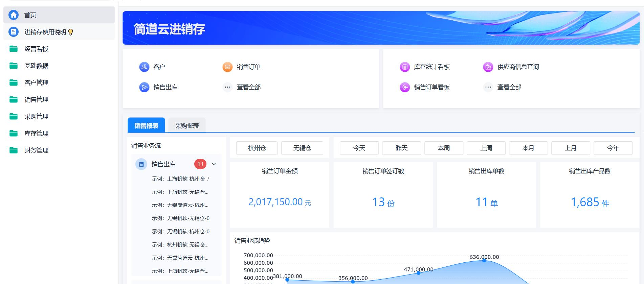Select the 本月 time filter

(x=528, y=148)
